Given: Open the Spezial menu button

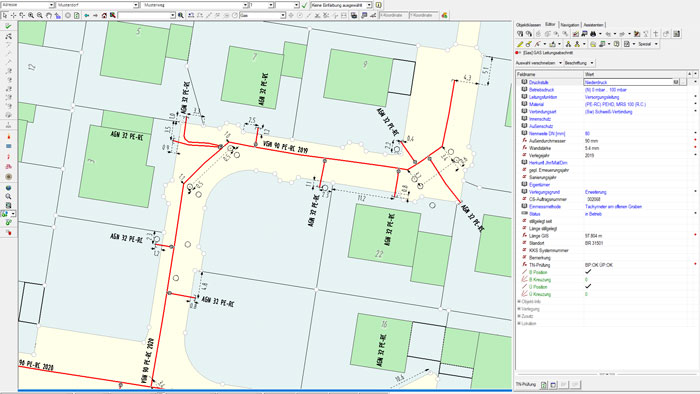Looking at the screenshot, I should [x=647, y=44].
